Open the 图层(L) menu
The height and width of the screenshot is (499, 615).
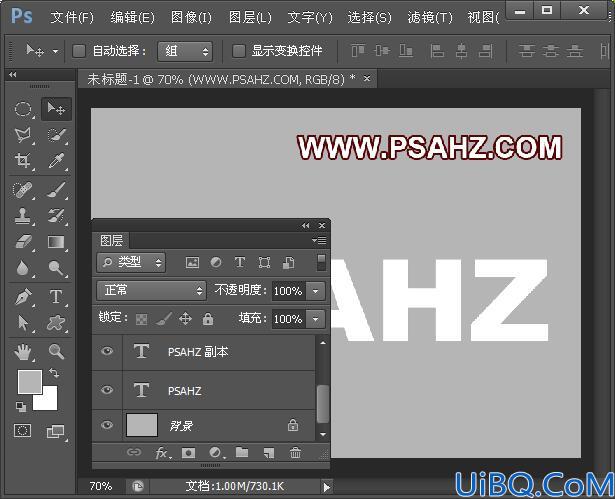point(250,17)
